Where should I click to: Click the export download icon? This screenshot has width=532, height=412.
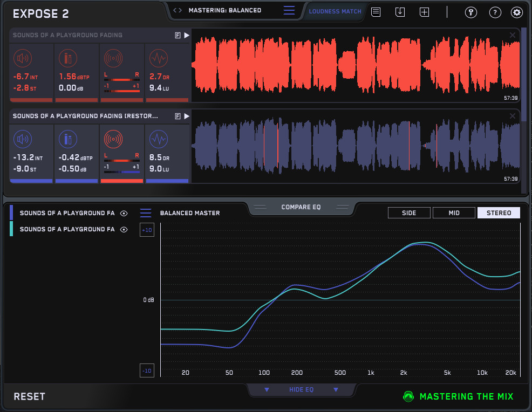pyautogui.click(x=400, y=12)
